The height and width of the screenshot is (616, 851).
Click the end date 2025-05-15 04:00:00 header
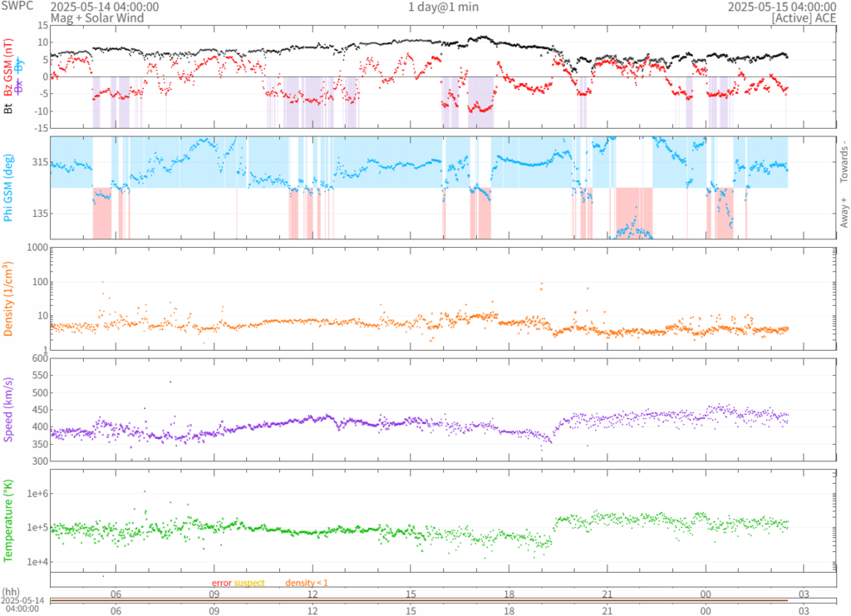[x=781, y=7]
